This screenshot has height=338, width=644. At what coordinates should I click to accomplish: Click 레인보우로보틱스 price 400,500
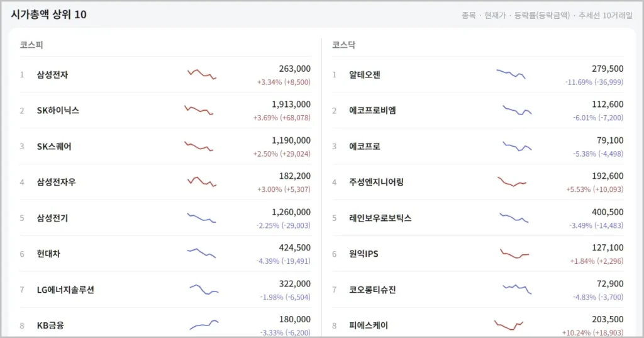point(608,212)
